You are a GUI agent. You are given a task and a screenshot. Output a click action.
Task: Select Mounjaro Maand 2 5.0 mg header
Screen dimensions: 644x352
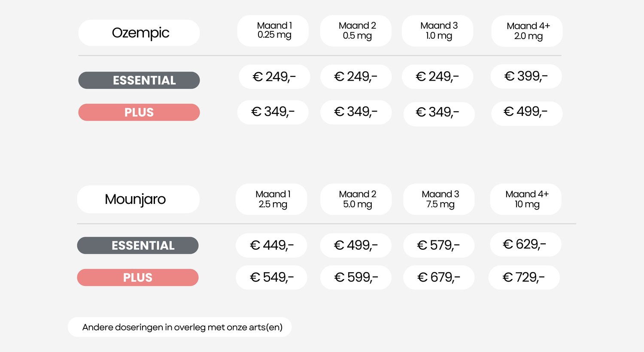(356, 199)
